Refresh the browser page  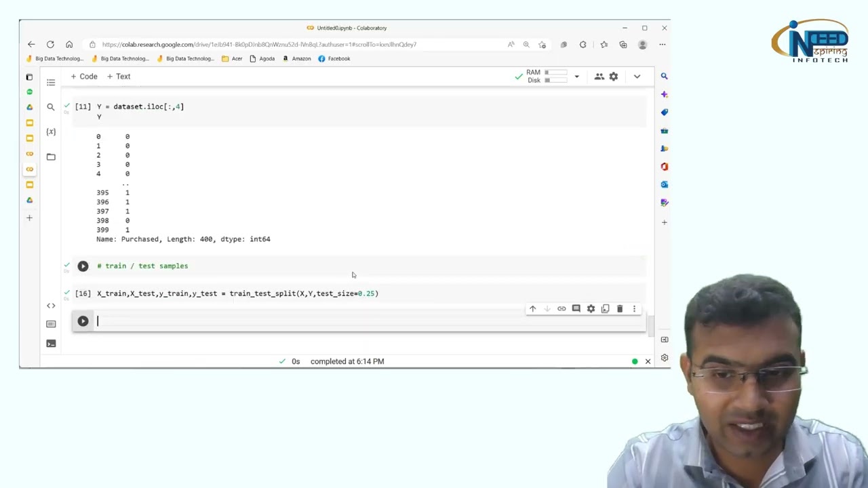click(50, 45)
